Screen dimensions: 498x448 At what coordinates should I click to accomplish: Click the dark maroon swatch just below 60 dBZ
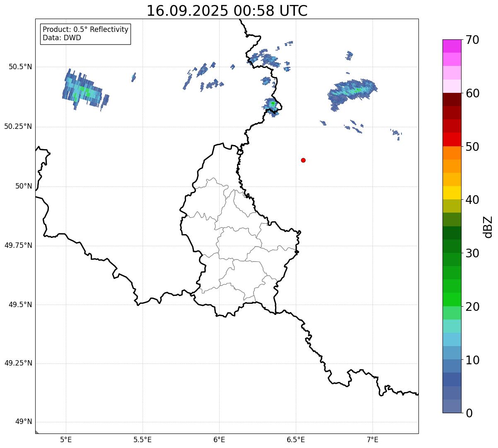pos(452,99)
